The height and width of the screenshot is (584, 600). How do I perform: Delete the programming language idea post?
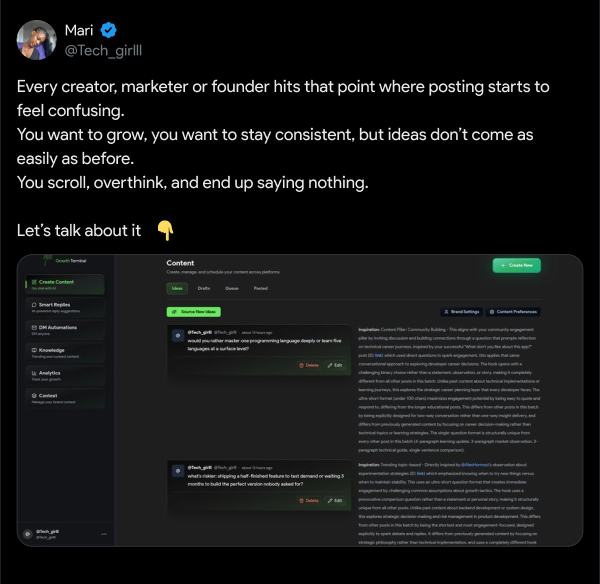pos(309,366)
